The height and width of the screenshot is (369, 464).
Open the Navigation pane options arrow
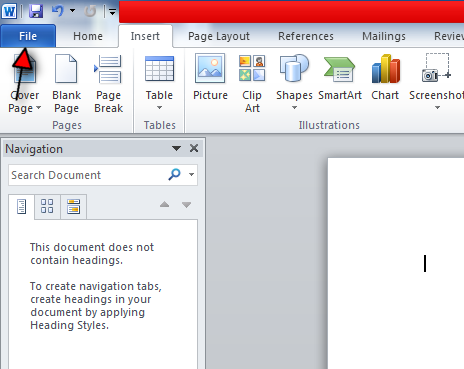[x=176, y=148]
